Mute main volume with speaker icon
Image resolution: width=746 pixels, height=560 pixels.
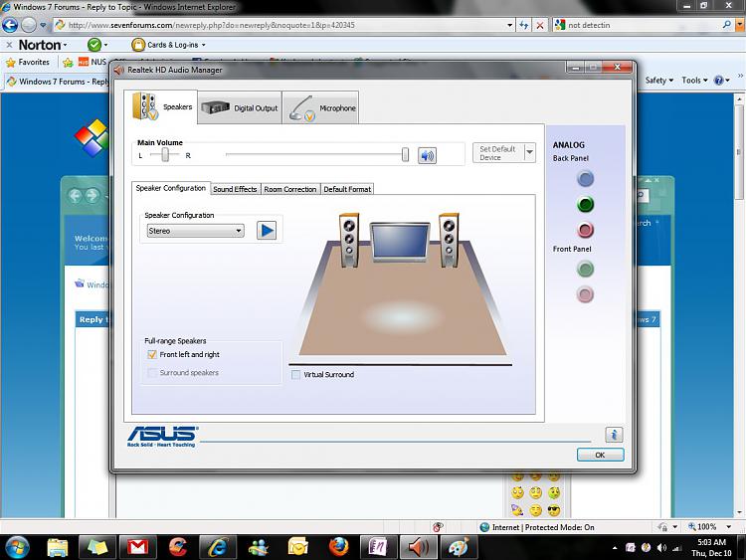click(427, 155)
